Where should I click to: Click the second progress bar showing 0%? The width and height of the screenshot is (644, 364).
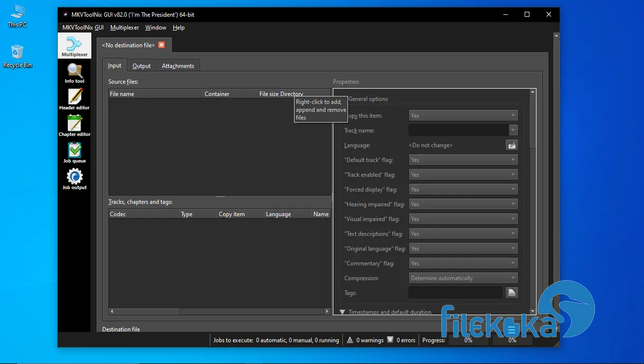tap(512, 340)
